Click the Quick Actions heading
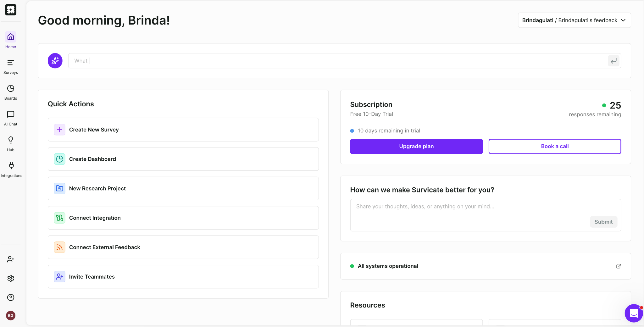The image size is (644, 327). click(71, 104)
